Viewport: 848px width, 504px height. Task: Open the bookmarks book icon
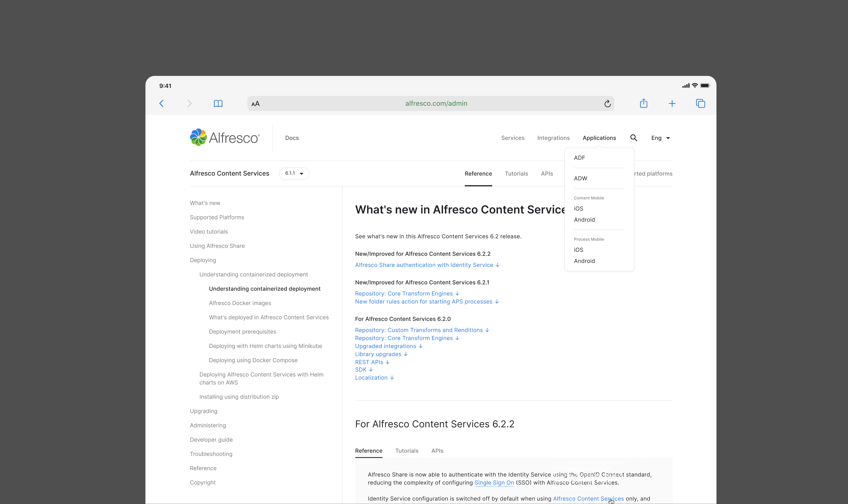218,104
